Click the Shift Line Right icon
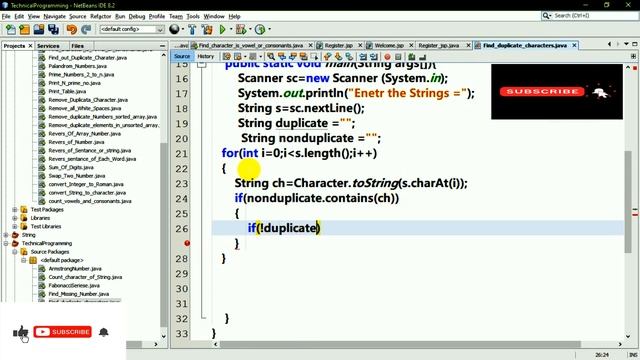This screenshot has height=360, width=640. pos(373,57)
